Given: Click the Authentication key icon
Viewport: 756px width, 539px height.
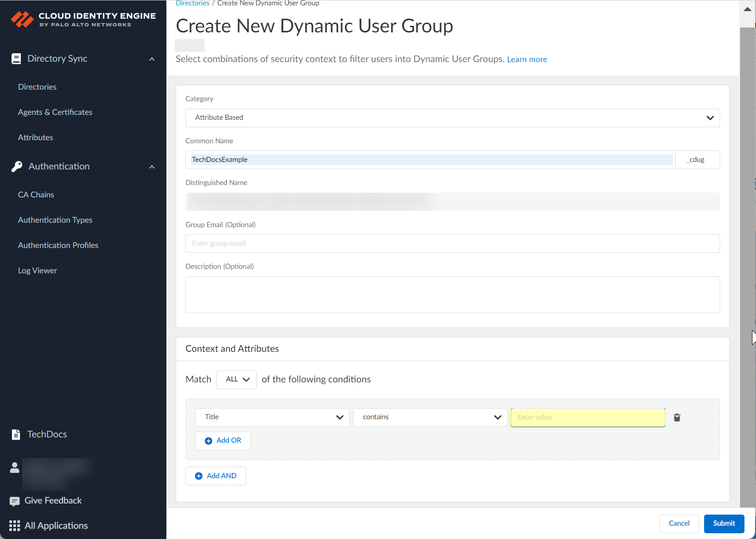Looking at the screenshot, I should [x=17, y=167].
